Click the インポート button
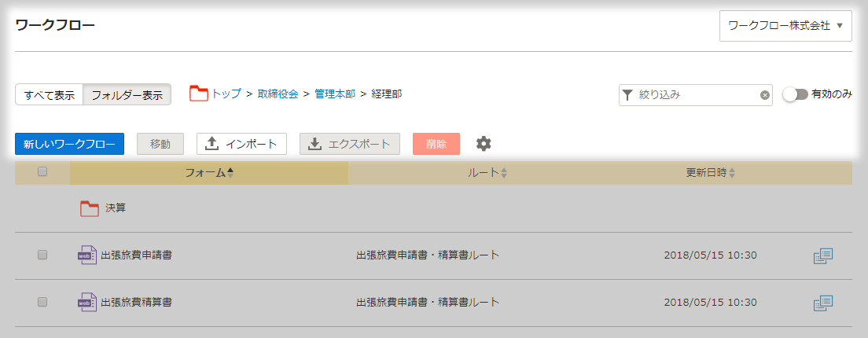Image resolution: width=868 pixels, height=338 pixels. tap(241, 144)
